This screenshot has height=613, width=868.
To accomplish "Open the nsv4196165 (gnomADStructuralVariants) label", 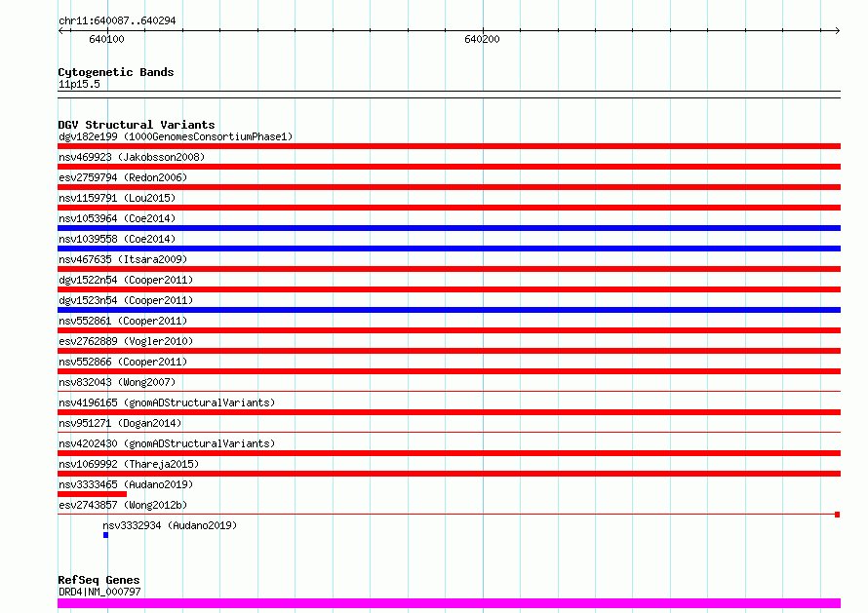I will pos(167,402).
